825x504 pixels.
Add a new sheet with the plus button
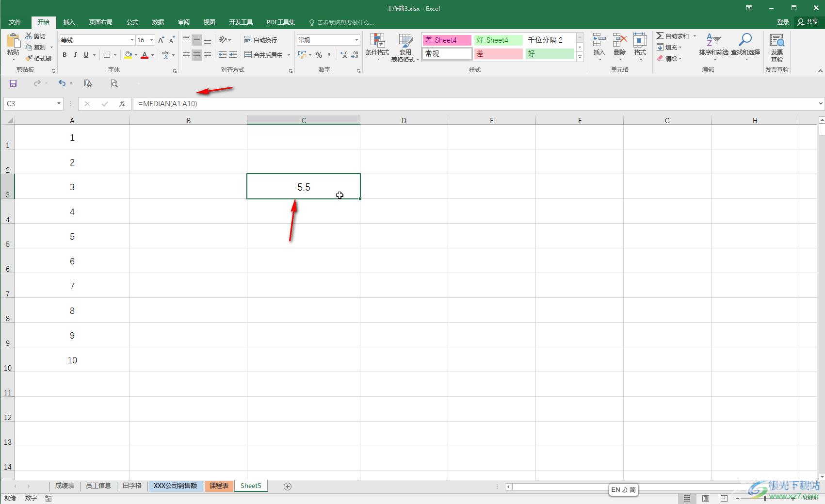click(x=288, y=486)
